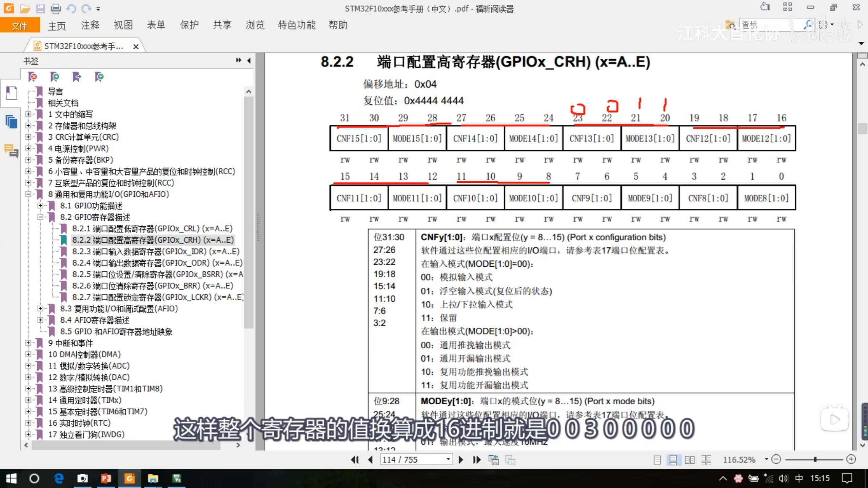
Task: Open the 视图 menu tab
Action: tap(123, 25)
